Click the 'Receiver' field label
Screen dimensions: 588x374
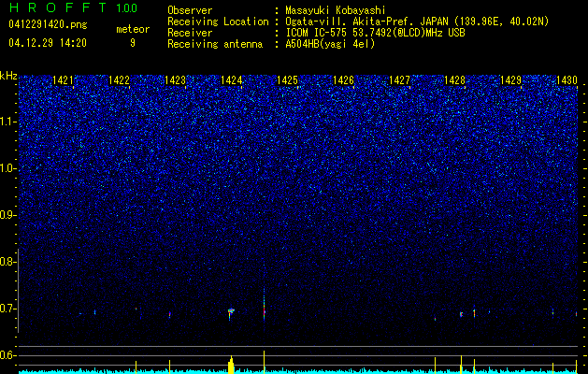pos(190,33)
